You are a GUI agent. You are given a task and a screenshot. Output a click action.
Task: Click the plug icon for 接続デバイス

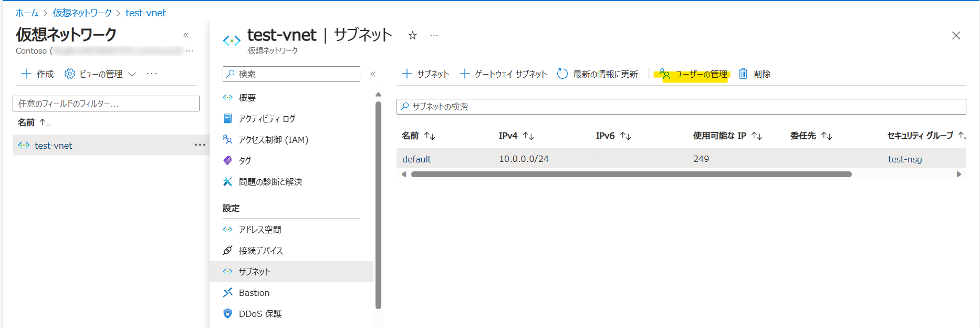[x=227, y=250]
